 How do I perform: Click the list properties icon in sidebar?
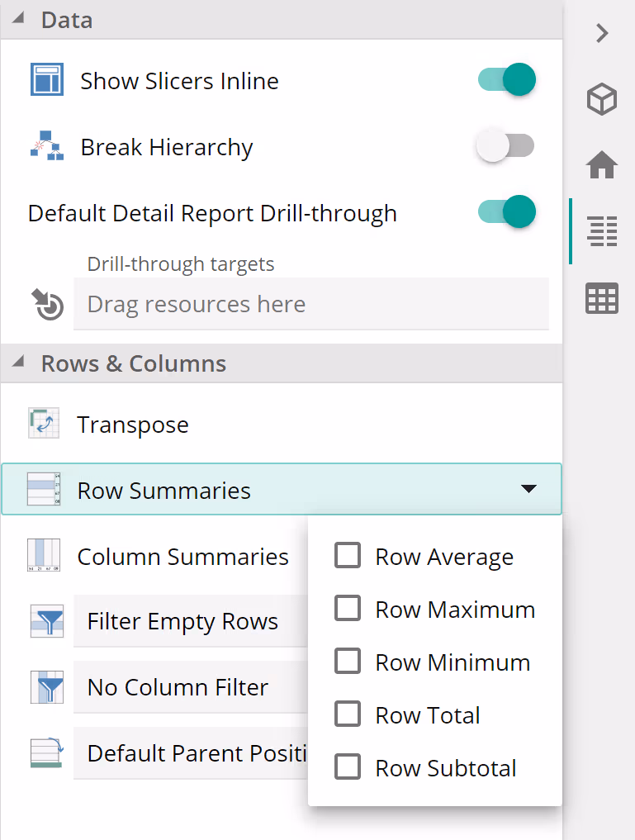coord(602,231)
